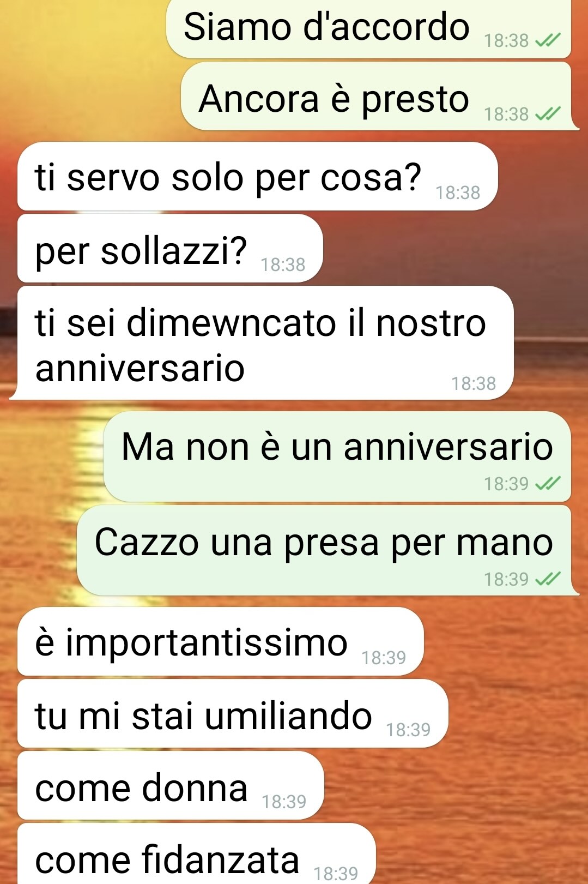The height and width of the screenshot is (884, 588).
Task: Select the 'come fidanzata' message bubble
Action: (x=197, y=853)
